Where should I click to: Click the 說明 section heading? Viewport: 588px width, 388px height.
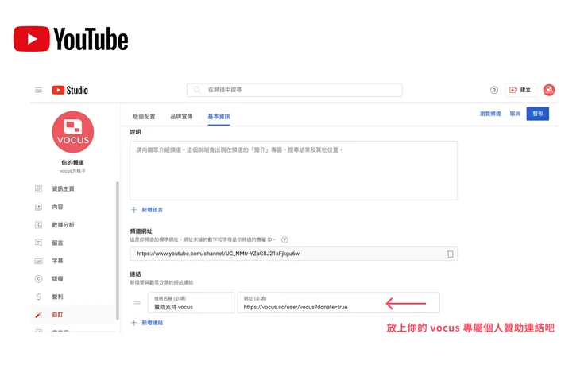coord(135,132)
